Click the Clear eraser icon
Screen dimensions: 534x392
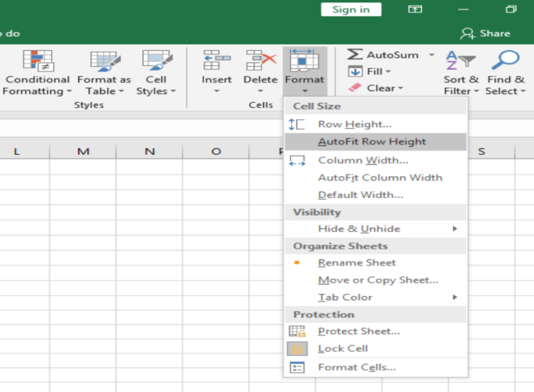coord(355,88)
